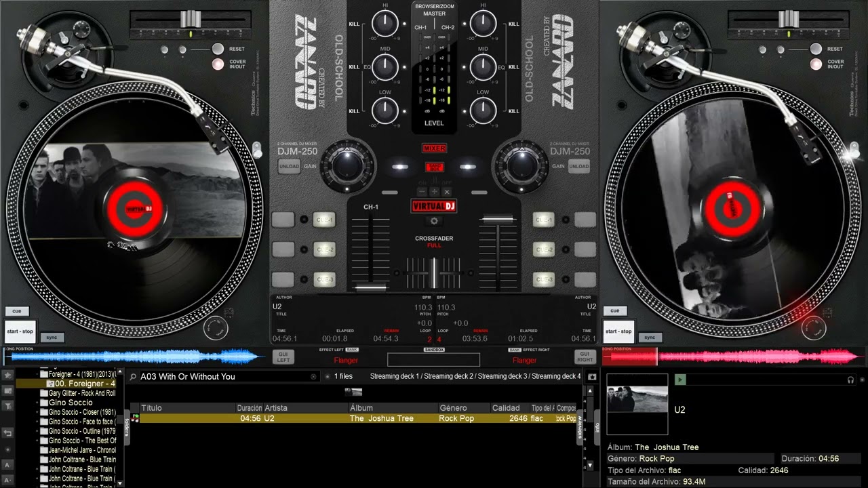
Task: Toggle the right MID kill switch
Action: coord(513,67)
